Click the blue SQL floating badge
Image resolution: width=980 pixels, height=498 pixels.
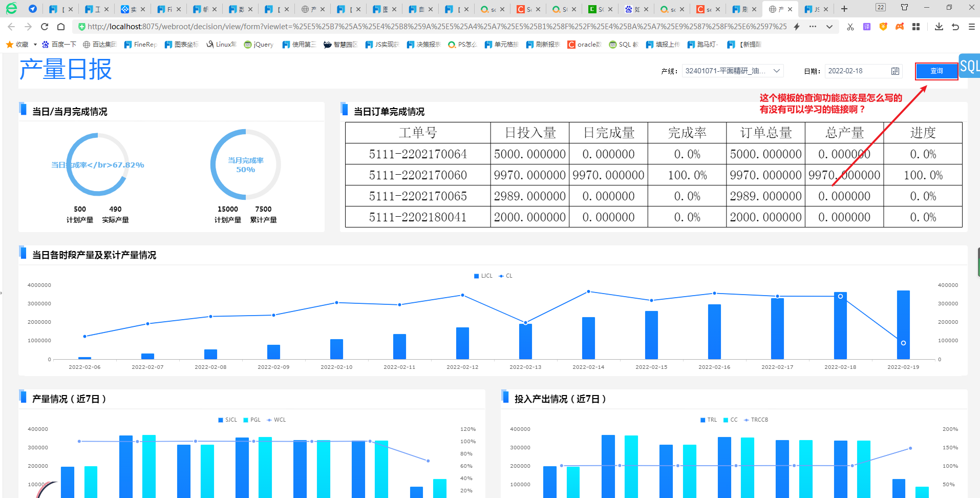coord(969,66)
